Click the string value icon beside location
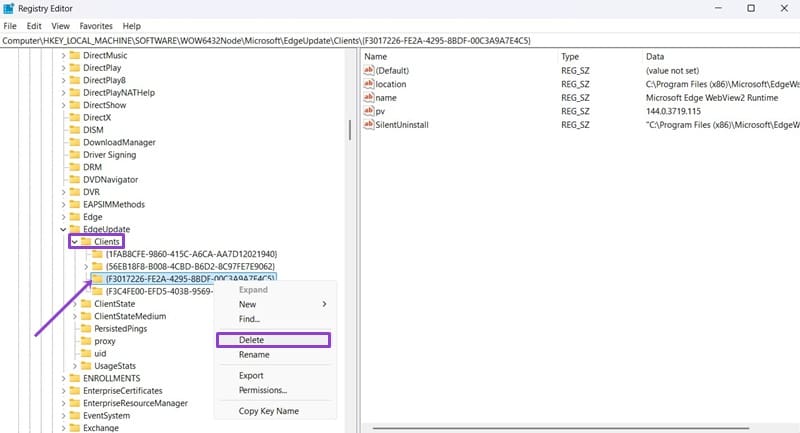 point(368,84)
